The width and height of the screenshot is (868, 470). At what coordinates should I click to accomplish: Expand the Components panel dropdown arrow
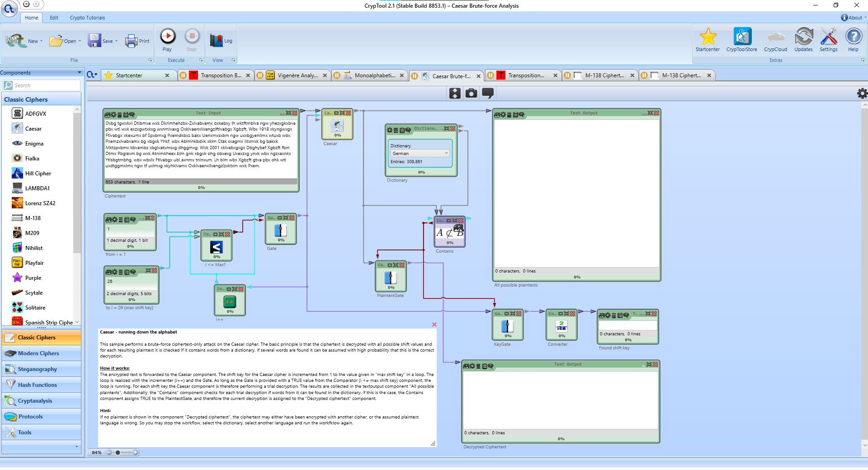point(79,72)
